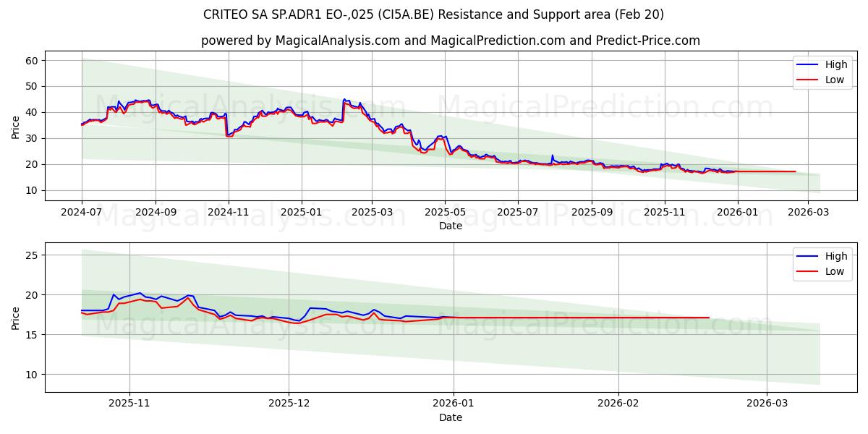Click the 'Price' y-axis label on top chart
This screenshot has width=868, height=434.
pyautogui.click(x=15, y=127)
